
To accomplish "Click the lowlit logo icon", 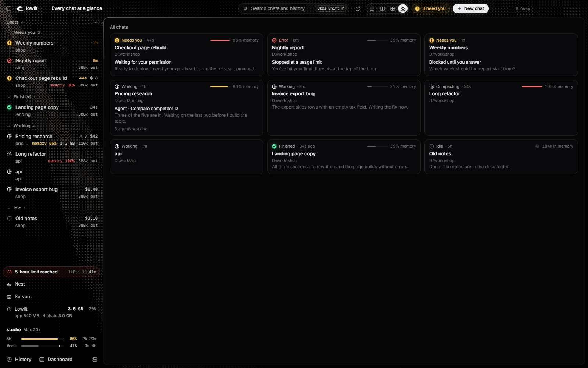I will click(20, 8).
